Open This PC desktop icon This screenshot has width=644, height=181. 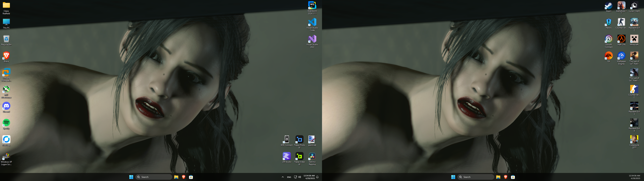[x=6, y=23]
